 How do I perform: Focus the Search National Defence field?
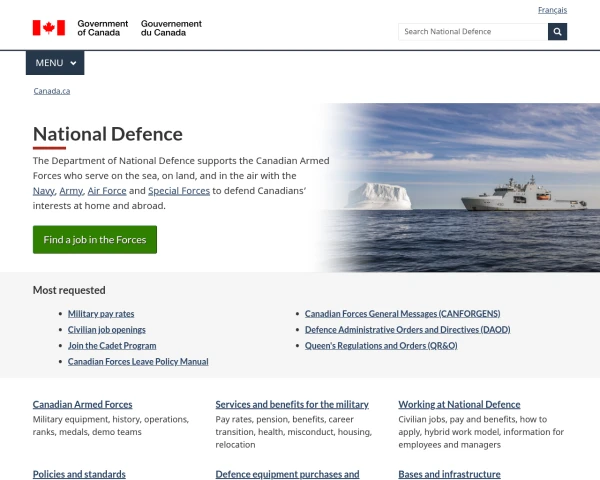[473, 32]
